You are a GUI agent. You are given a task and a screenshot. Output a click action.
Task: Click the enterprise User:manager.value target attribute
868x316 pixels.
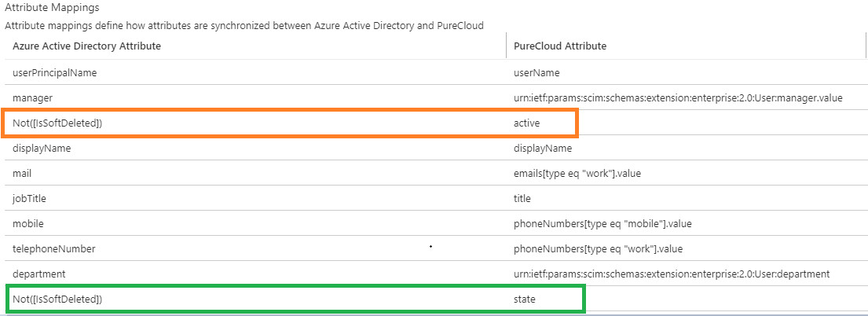678,98
